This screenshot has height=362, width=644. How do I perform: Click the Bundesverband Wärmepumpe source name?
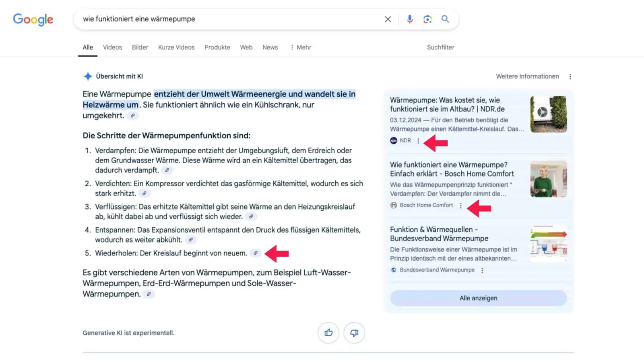coord(437,270)
